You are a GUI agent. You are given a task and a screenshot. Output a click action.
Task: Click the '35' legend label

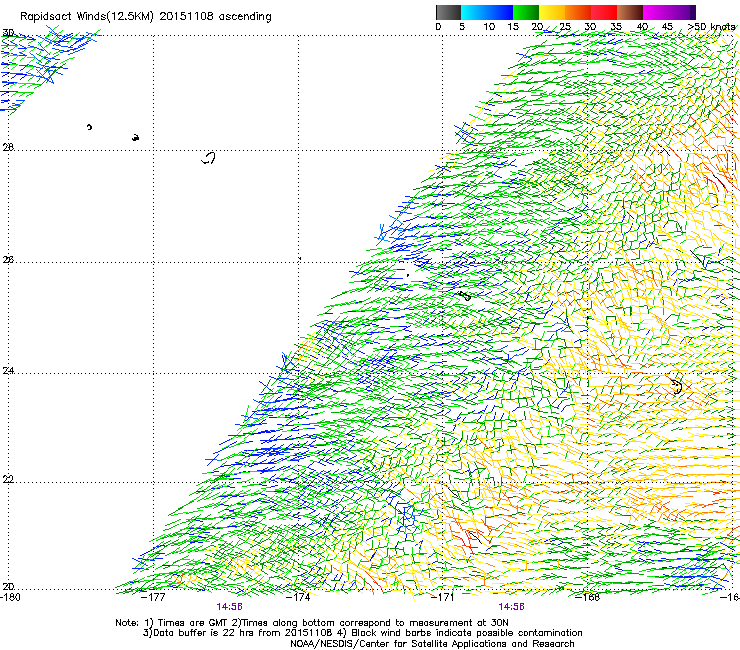[616, 27]
